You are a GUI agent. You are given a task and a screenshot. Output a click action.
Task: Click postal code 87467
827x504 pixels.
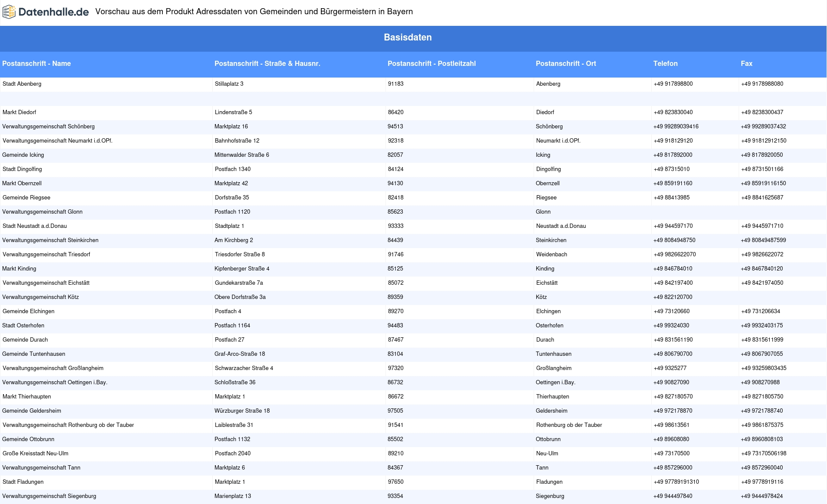tap(396, 340)
